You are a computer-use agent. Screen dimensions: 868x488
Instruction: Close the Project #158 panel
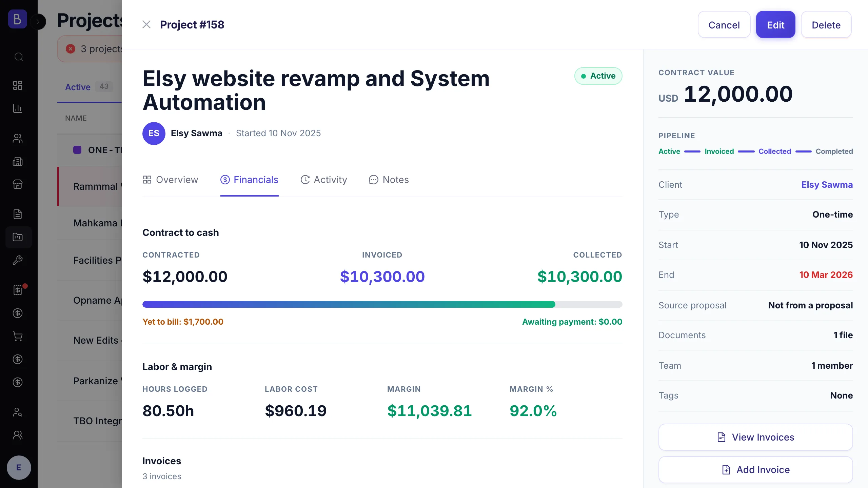click(x=146, y=24)
